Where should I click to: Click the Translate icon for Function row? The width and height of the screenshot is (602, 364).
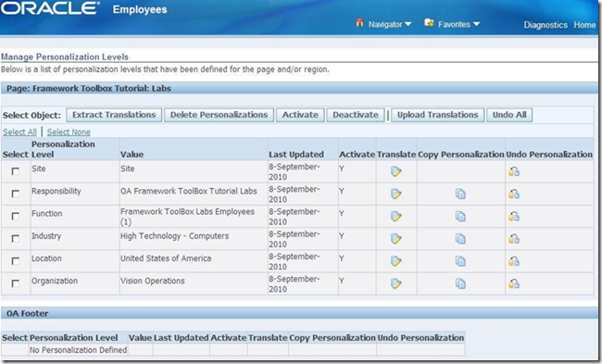pos(395,216)
